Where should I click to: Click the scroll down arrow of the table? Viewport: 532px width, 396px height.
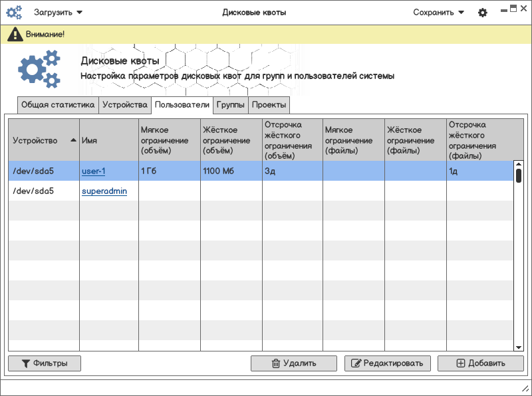pos(519,347)
